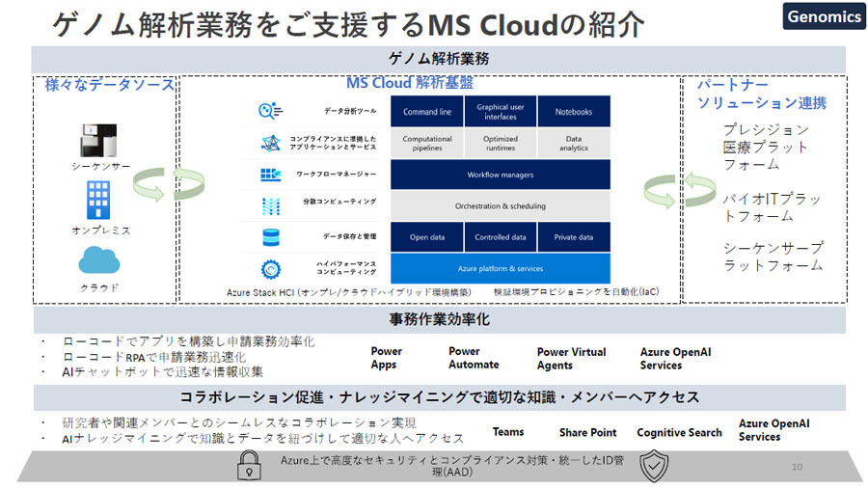Click the workflow manager icon

[271, 175]
